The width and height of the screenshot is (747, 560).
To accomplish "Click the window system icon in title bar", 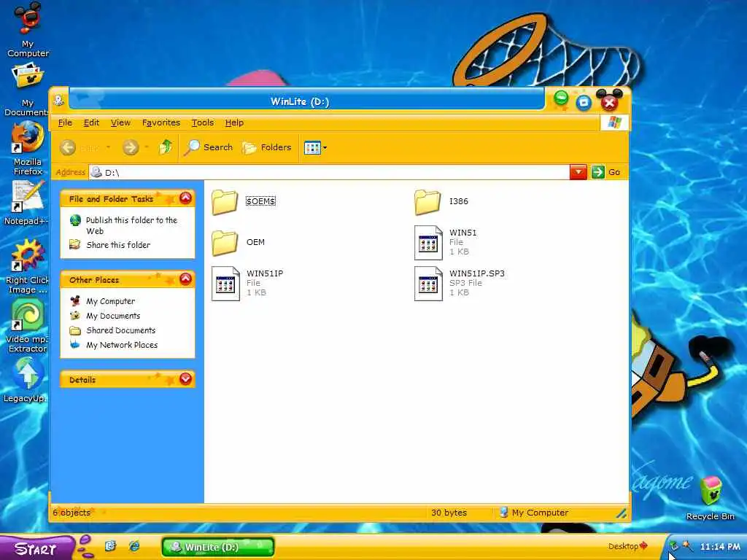I will pyautogui.click(x=59, y=101).
